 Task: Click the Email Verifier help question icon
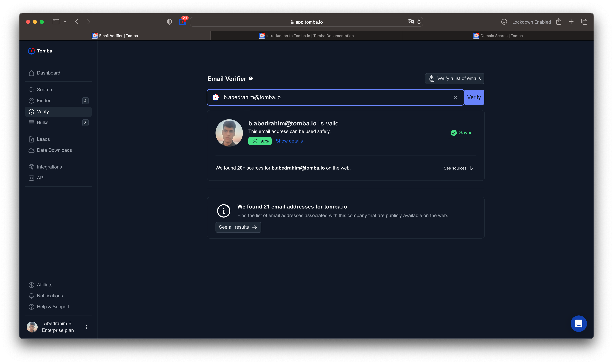pos(251,78)
